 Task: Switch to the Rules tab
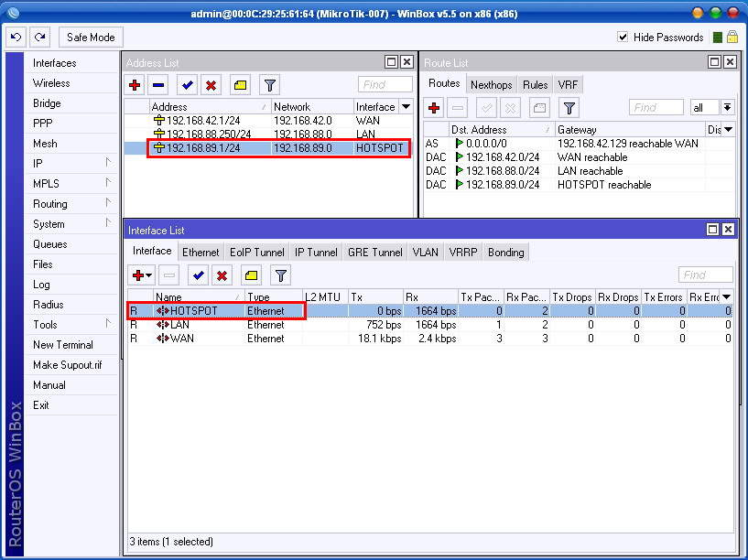pos(535,85)
